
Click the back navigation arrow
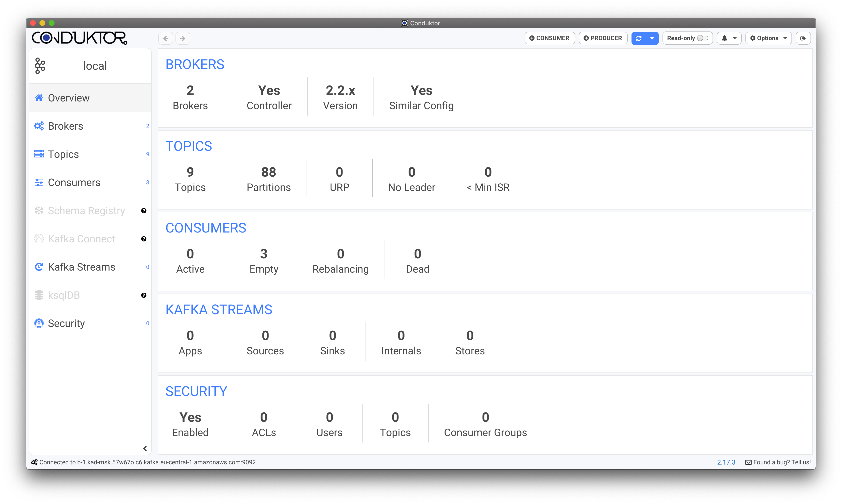pyautogui.click(x=166, y=38)
